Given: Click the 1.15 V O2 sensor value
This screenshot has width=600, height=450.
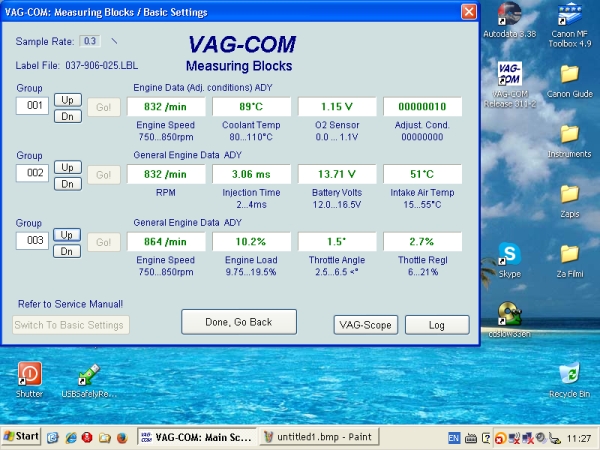Looking at the screenshot, I should click(337, 106).
